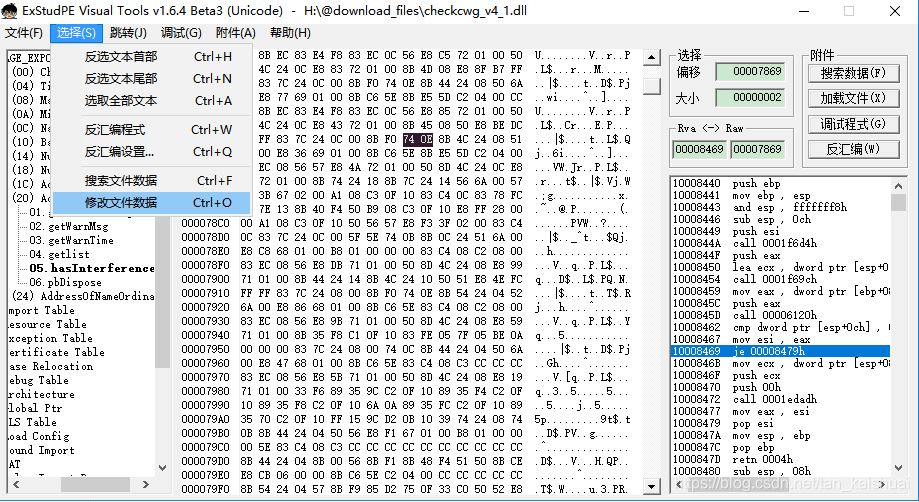Open the 附件(A) menu
This screenshot has width=919, height=502.
(x=236, y=33)
